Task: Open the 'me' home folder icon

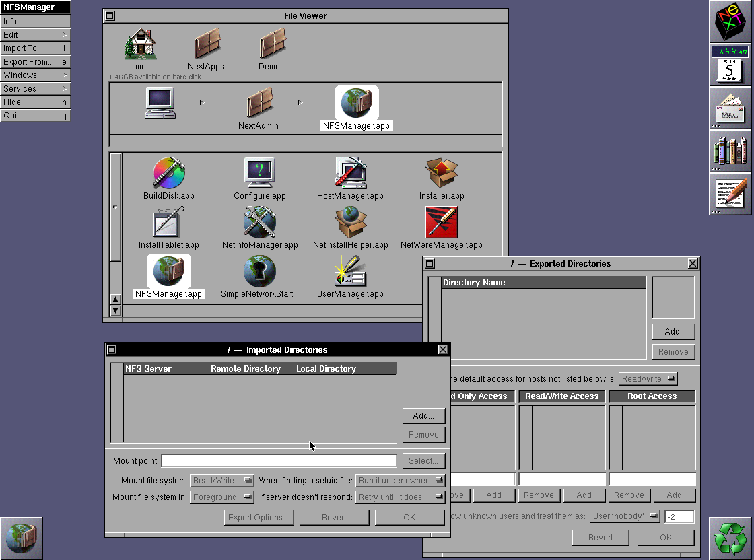Action: click(x=140, y=44)
